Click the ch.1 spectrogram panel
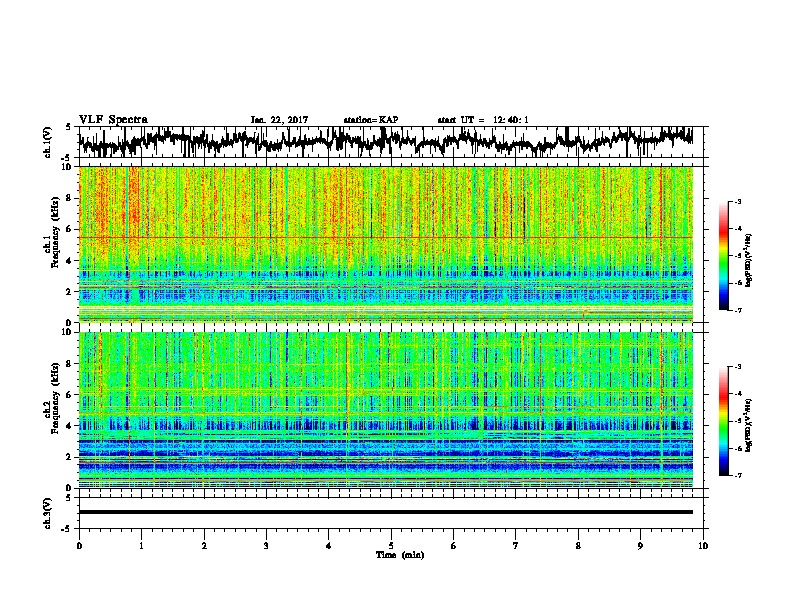Image resolution: width=792 pixels, height=612 pixels. coord(386,244)
